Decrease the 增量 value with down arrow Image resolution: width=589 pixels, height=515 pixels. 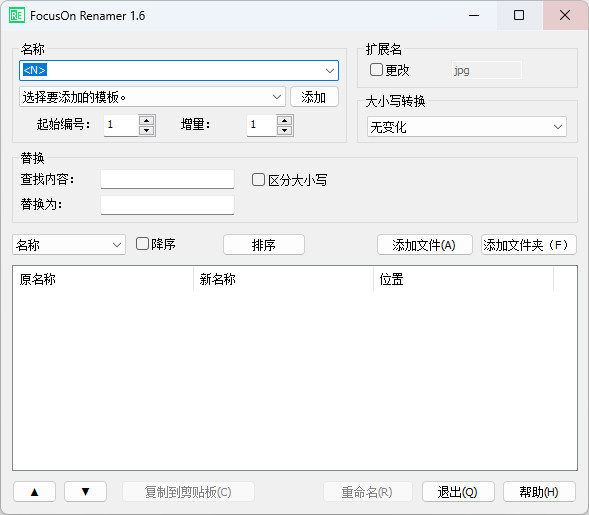[285, 130]
